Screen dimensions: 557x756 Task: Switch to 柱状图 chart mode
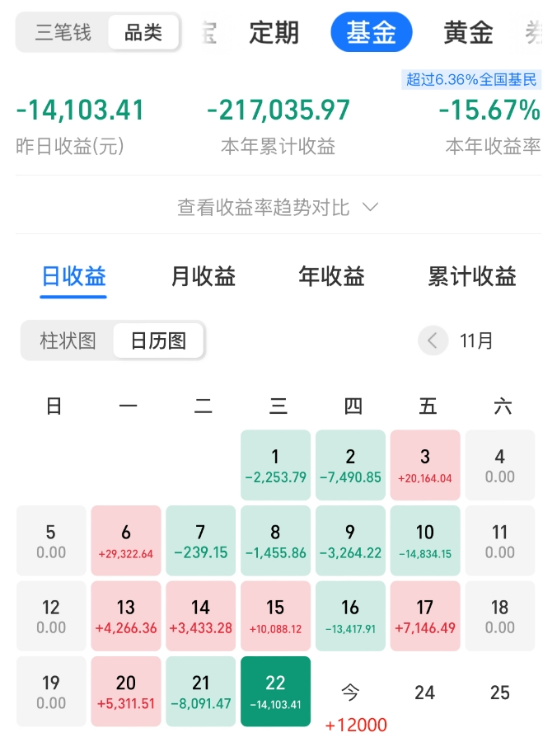pos(68,340)
